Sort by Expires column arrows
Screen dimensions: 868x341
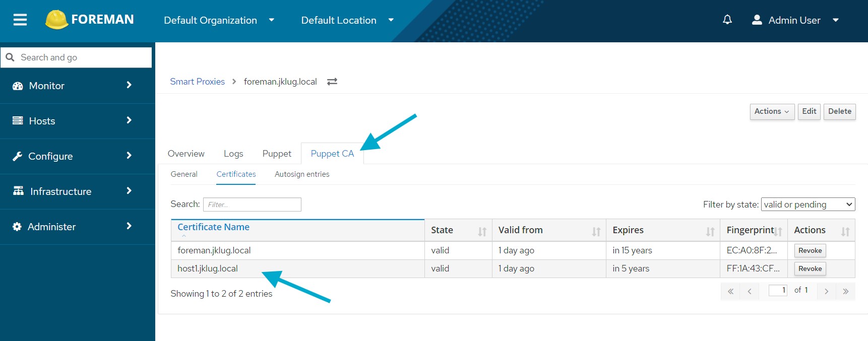click(x=710, y=231)
